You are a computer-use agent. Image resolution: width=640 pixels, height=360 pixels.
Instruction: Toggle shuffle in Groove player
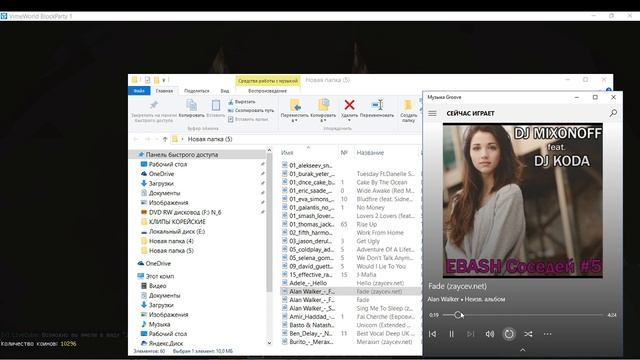click(528, 334)
